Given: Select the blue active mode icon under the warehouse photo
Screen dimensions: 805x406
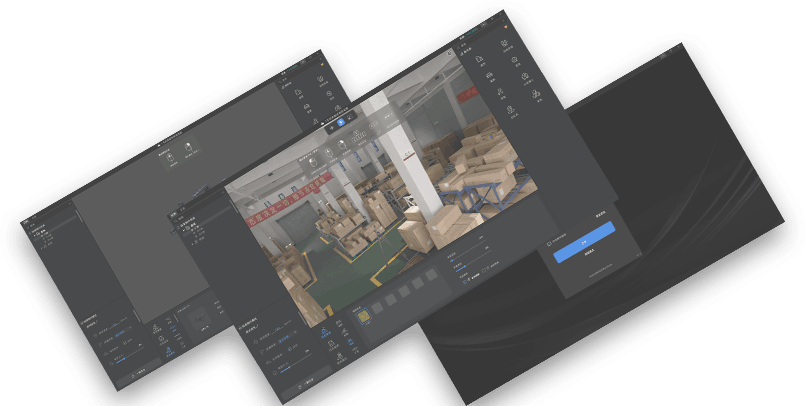Looking at the screenshot, I should tap(325, 333).
